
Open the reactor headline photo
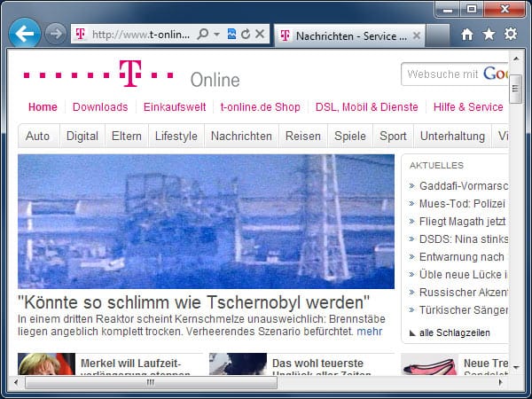coord(206,222)
